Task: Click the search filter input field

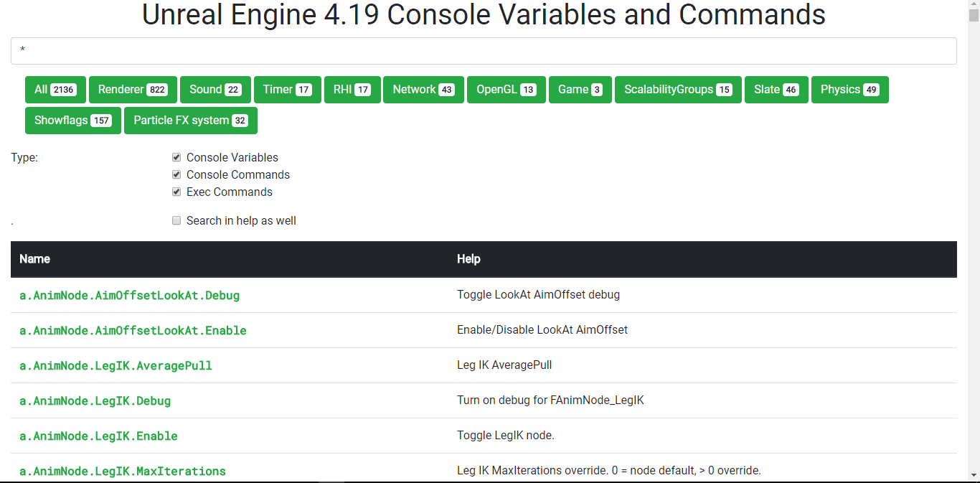Action: (484, 51)
